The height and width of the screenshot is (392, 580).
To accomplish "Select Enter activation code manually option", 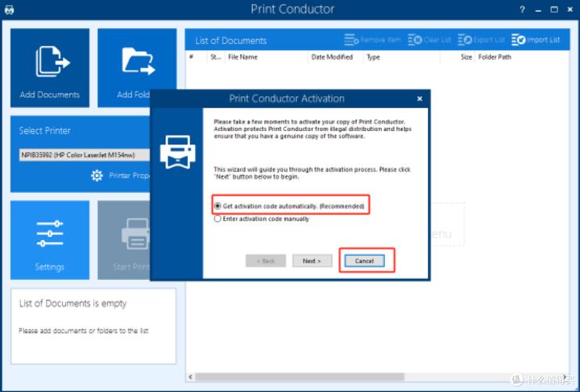I will point(262,219).
